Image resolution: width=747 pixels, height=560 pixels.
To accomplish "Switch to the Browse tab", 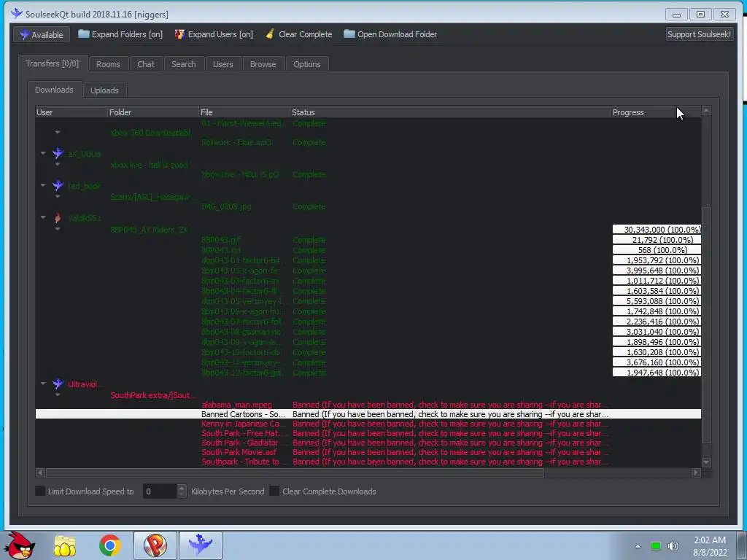I will coord(263,64).
